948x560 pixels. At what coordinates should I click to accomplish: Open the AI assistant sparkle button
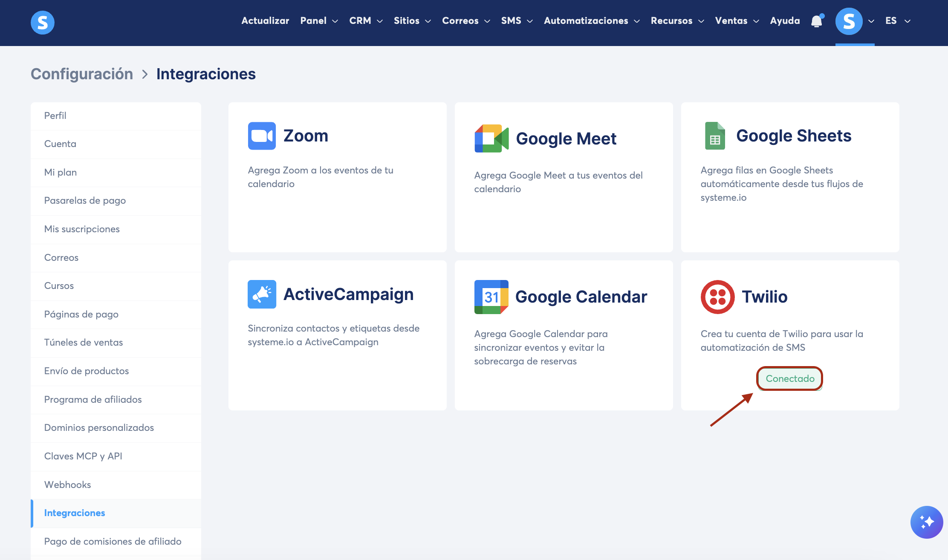click(927, 522)
